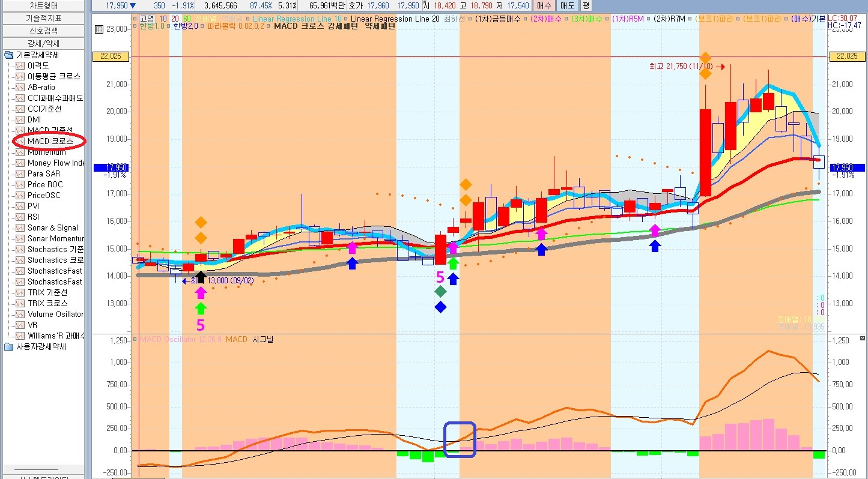The width and height of the screenshot is (868, 479).
Task: Pick the PriceOSC indicator icon
Action: click(20, 196)
